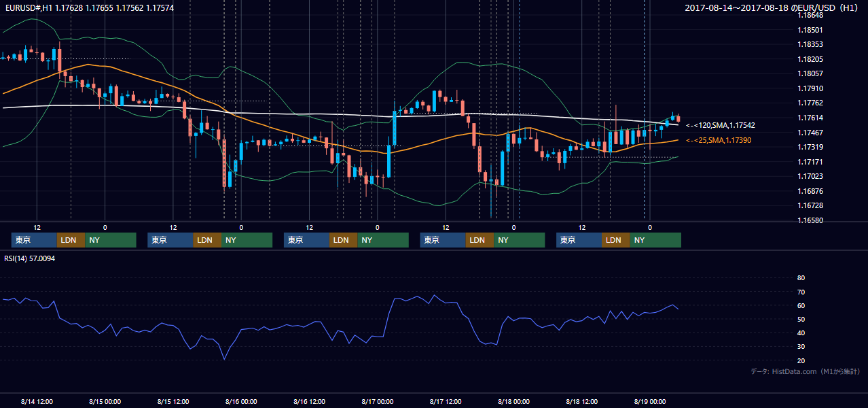This screenshot has width=868, height=408.
Task: Select price level 1.17910
Action: pos(810,88)
